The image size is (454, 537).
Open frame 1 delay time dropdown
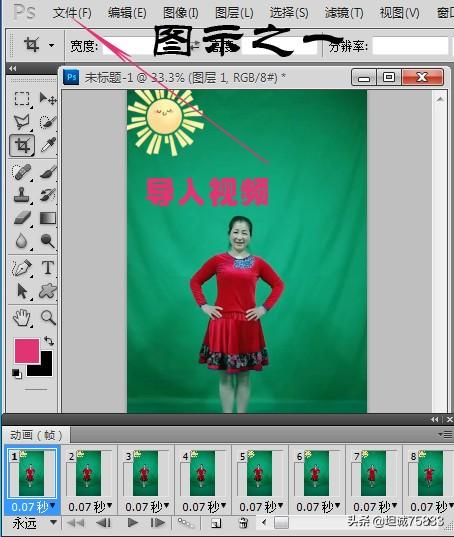pyautogui.click(x=33, y=507)
